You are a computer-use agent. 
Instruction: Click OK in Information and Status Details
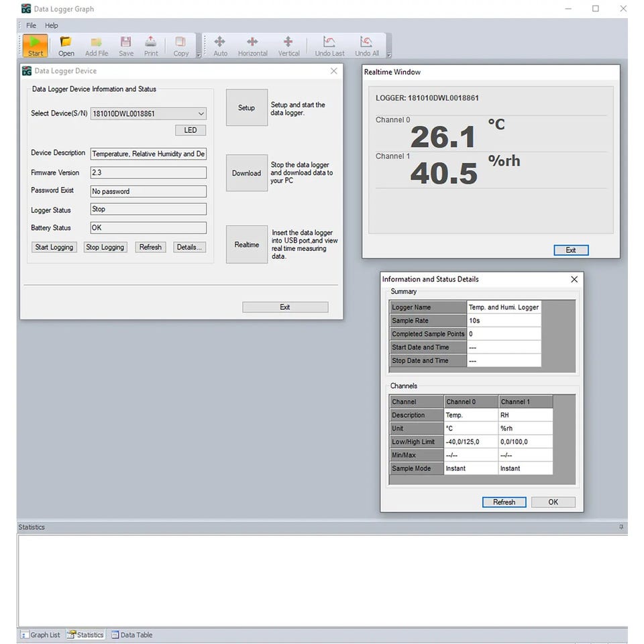[553, 502]
